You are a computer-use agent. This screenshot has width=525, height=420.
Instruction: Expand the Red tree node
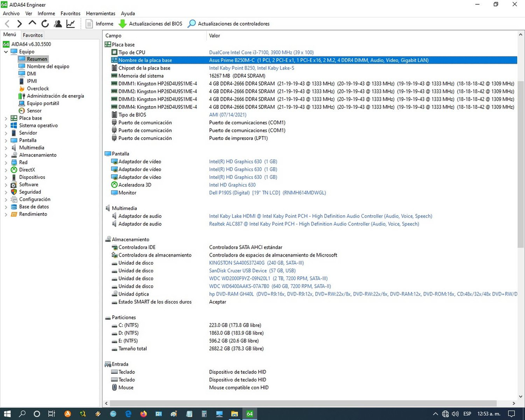coord(6,163)
